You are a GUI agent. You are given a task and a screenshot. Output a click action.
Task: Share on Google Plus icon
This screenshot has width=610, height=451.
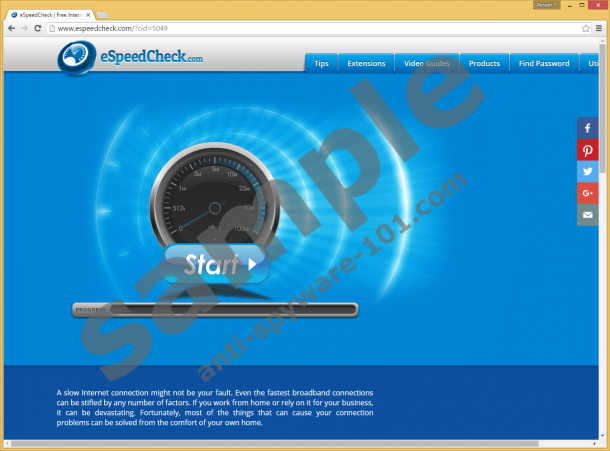tap(588, 192)
